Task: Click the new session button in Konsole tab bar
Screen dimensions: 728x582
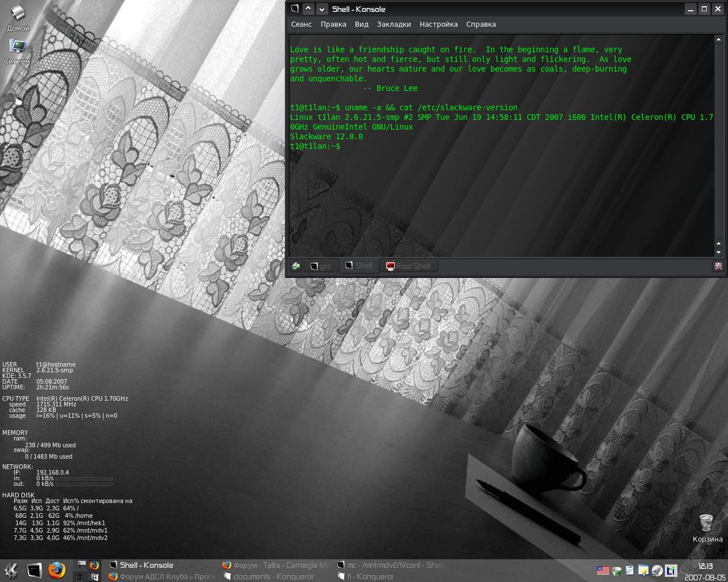Action: 296,266
